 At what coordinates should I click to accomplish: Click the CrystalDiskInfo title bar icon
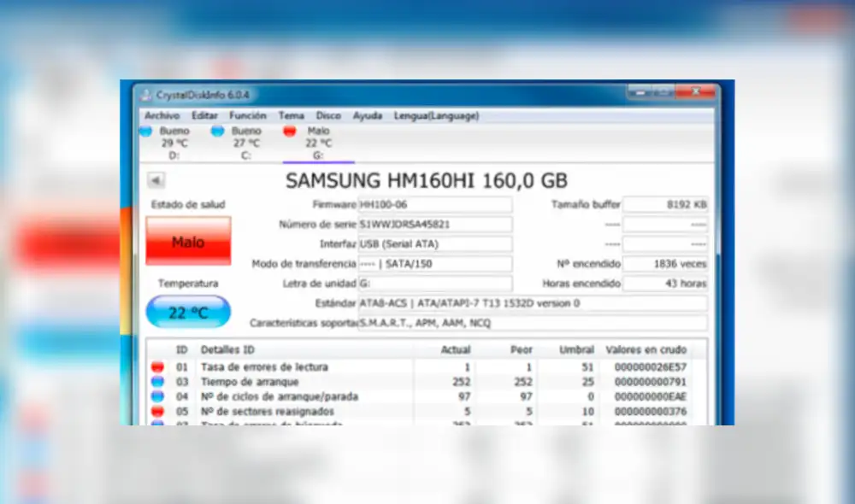tap(147, 95)
